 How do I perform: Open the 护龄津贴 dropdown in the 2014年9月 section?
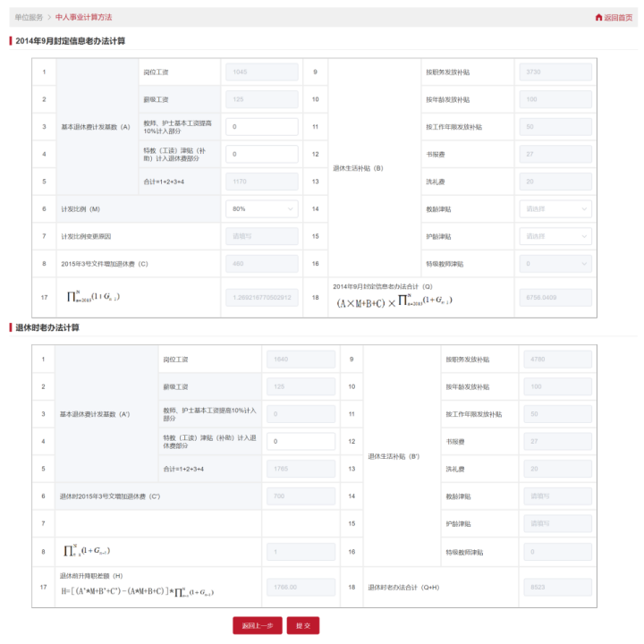click(555, 237)
